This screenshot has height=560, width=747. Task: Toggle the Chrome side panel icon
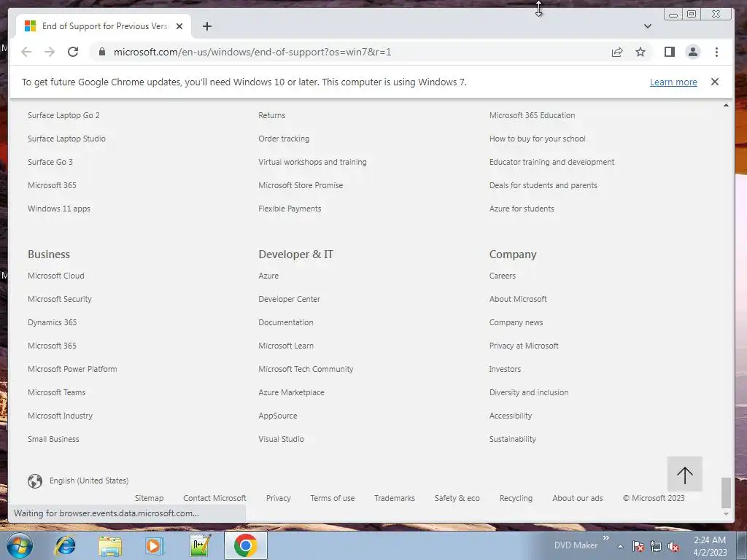coord(670,52)
